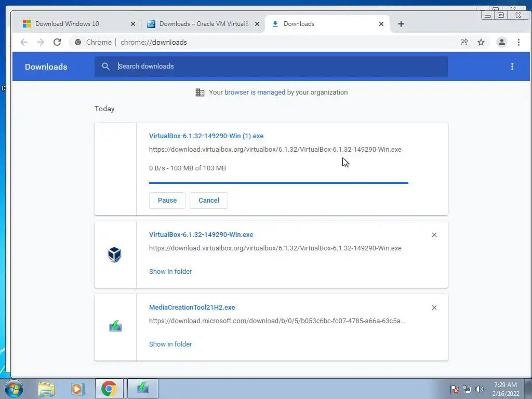The height and width of the screenshot is (399, 532).
Task: Click the Chrome site info icon in address bar
Action: tap(78, 42)
